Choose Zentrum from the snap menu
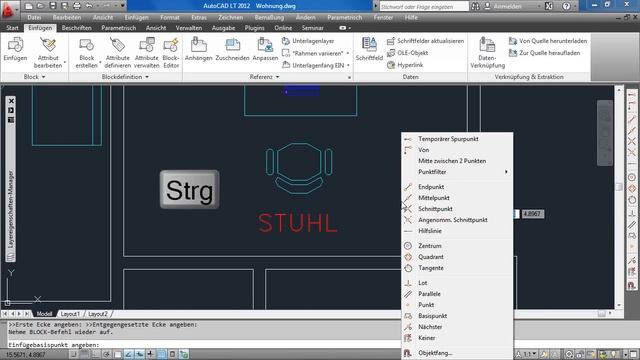This screenshot has height=360, width=640. click(x=457, y=246)
